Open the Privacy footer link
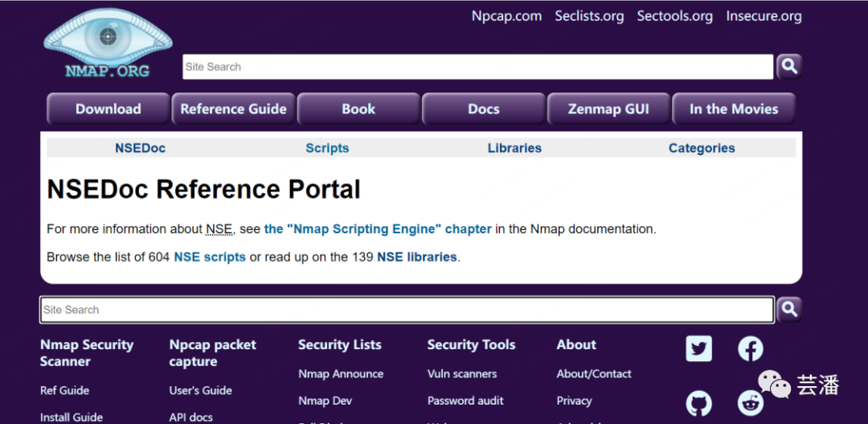The height and width of the screenshot is (424, 868). [574, 401]
